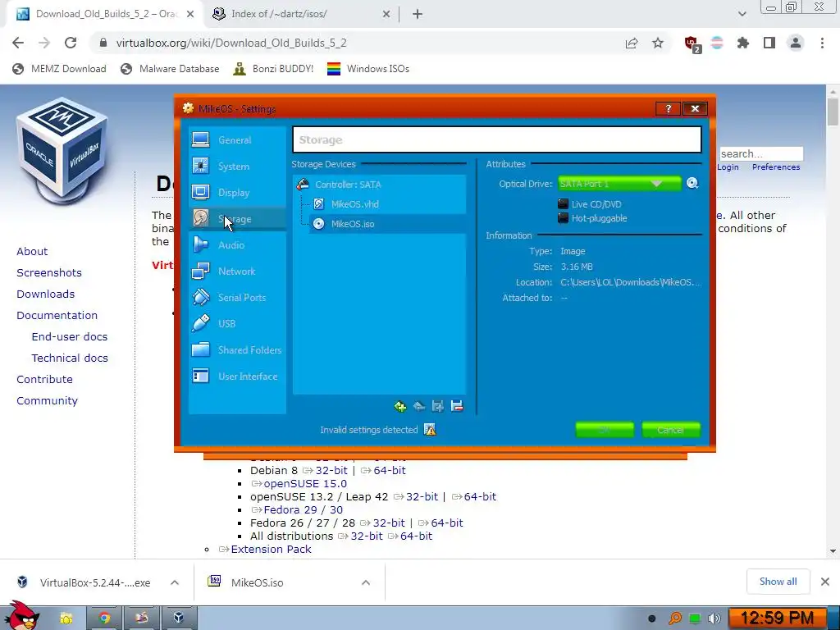The image size is (840, 630).
Task: Open the Chrome three-dot menu
Action: 822,43
